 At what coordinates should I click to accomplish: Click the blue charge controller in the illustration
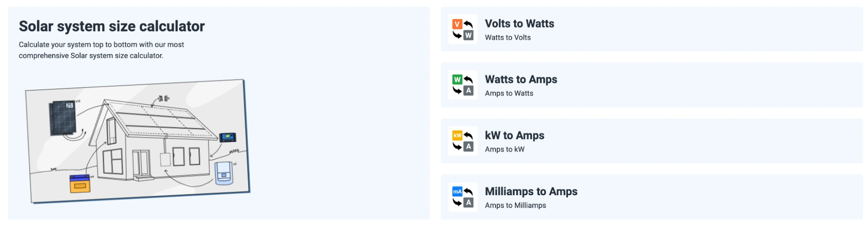point(228,138)
